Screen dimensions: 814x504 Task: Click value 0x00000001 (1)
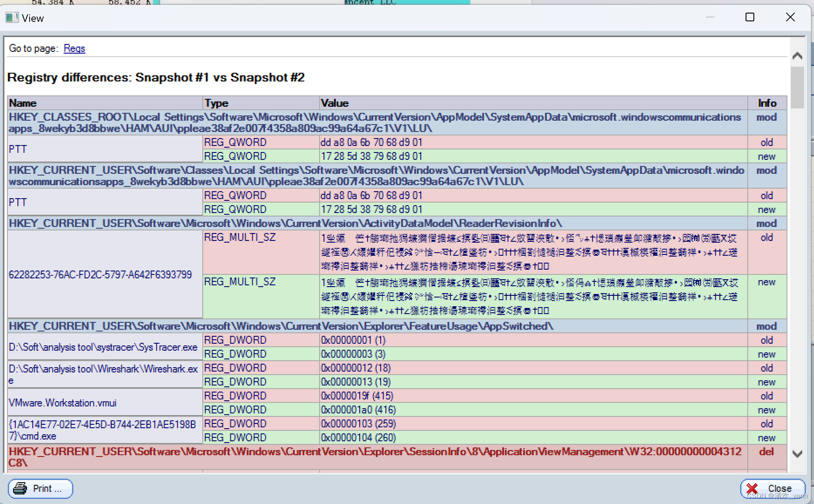coord(533,340)
